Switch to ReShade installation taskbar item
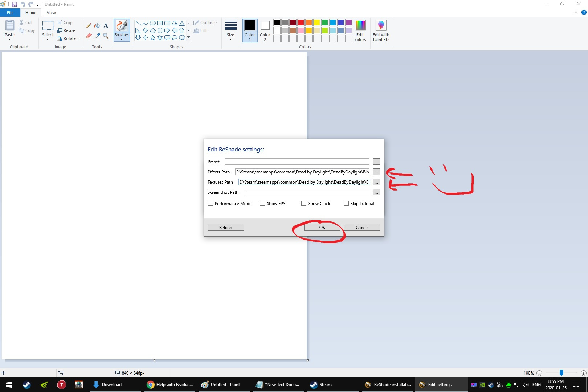The width and height of the screenshot is (588, 392). click(x=388, y=385)
